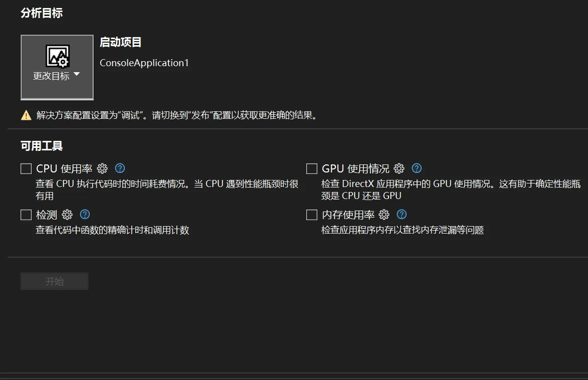The width and height of the screenshot is (588, 380).
Task: Click the target picture icon above 更改目标
Action: pyautogui.click(x=57, y=56)
